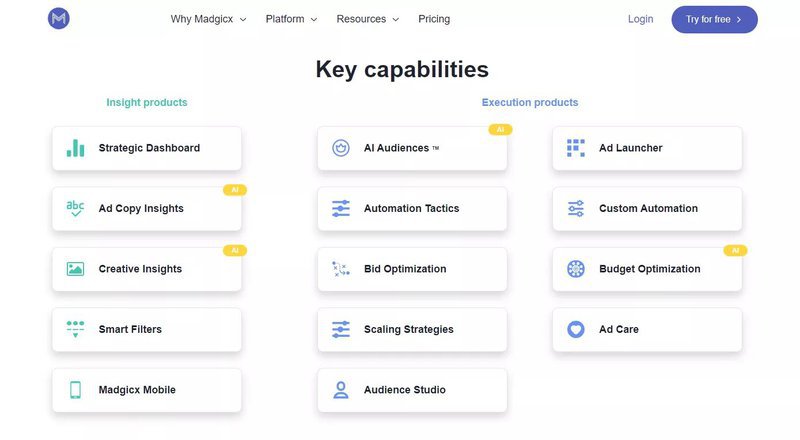The image size is (800, 440).
Task: Open the Resources menu
Action: click(x=368, y=19)
